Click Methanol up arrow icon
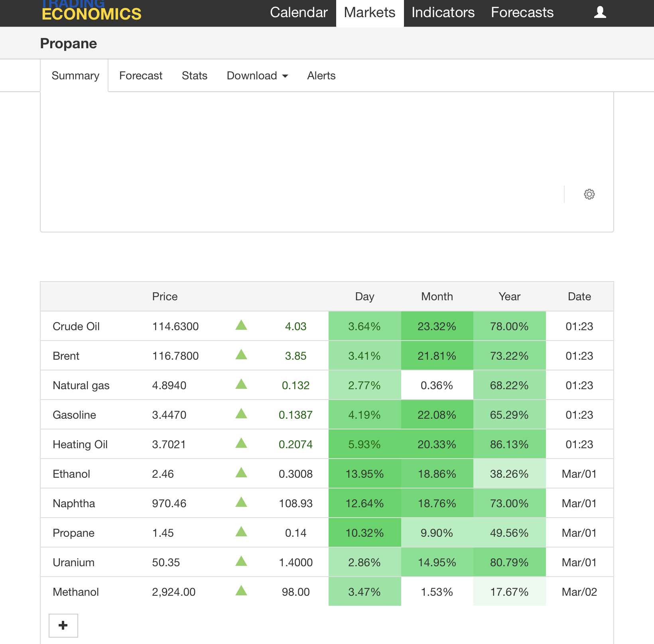Screen dimensions: 654x644 241,591
